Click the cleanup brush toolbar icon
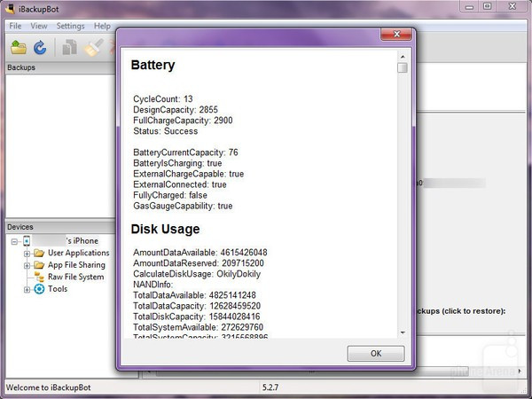 tap(93, 46)
